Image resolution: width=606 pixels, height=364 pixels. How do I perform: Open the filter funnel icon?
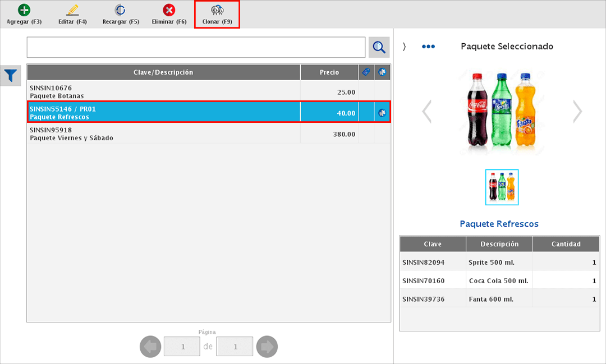11,75
